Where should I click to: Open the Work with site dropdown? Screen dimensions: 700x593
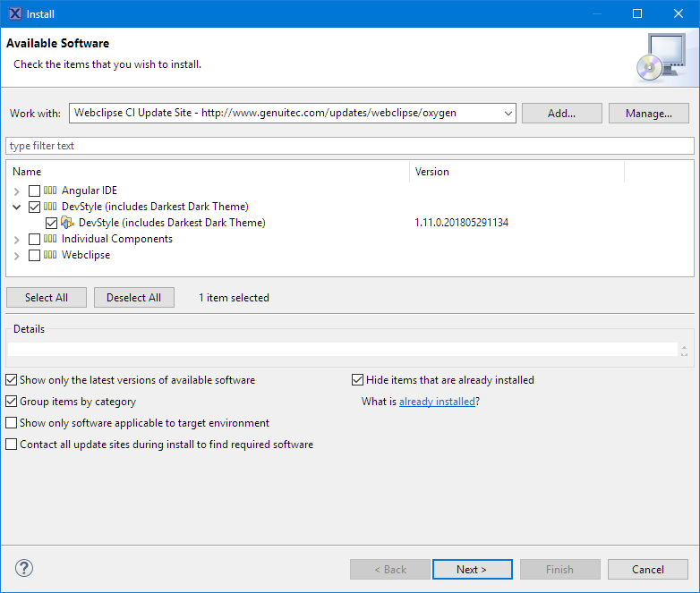tap(508, 114)
